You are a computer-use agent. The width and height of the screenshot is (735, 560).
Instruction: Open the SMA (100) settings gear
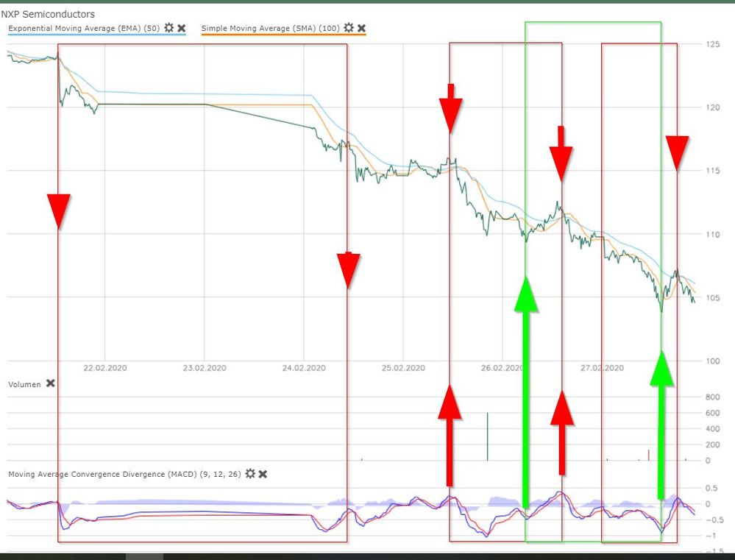coord(349,27)
